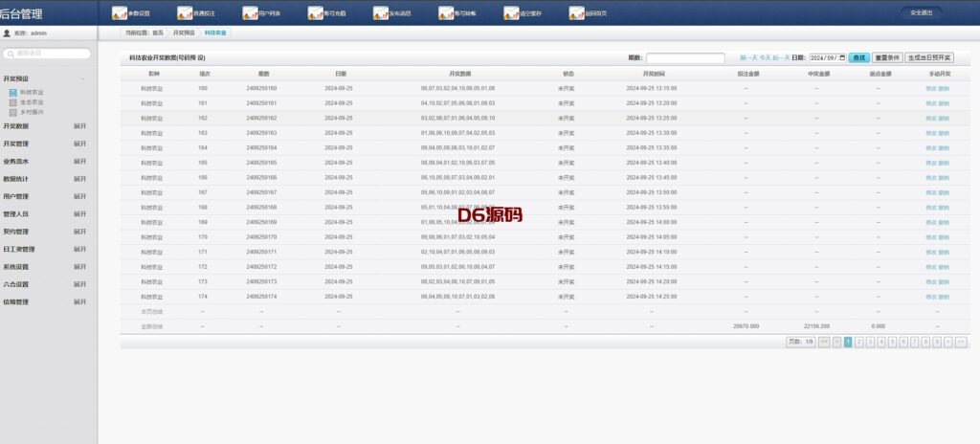Go to pagination page 5
This screenshot has height=444, width=980.
[893, 342]
